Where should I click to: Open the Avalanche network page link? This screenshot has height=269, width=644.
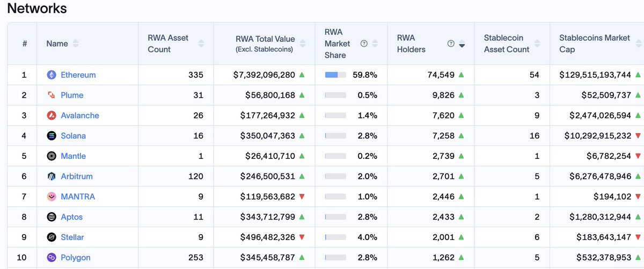(80, 115)
